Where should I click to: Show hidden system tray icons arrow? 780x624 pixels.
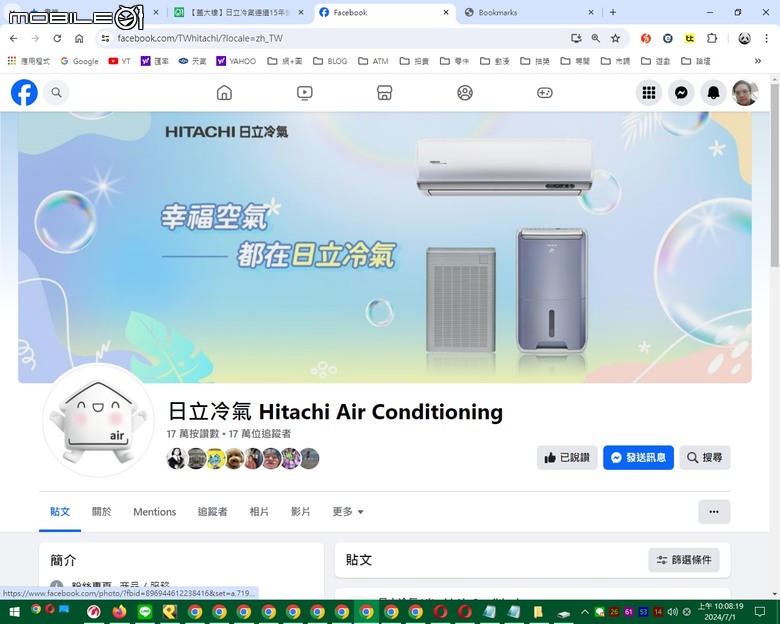coord(585,612)
